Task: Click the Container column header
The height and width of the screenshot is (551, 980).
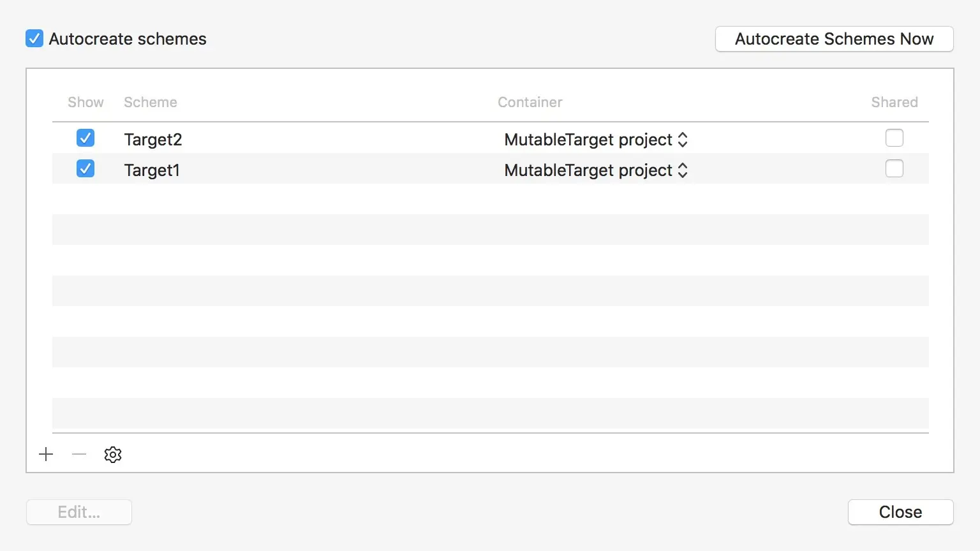Action: (x=530, y=102)
